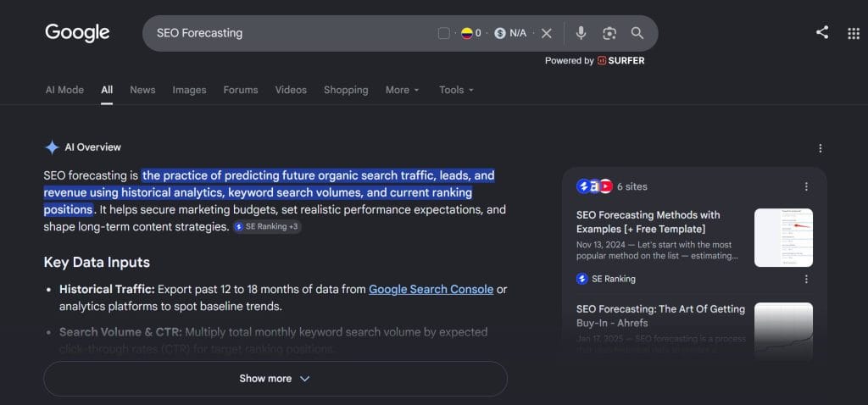Click the magnifying glass search button
Image resolution: width=868 pixels, height=405 pixels.
click(x=637, y=33)
